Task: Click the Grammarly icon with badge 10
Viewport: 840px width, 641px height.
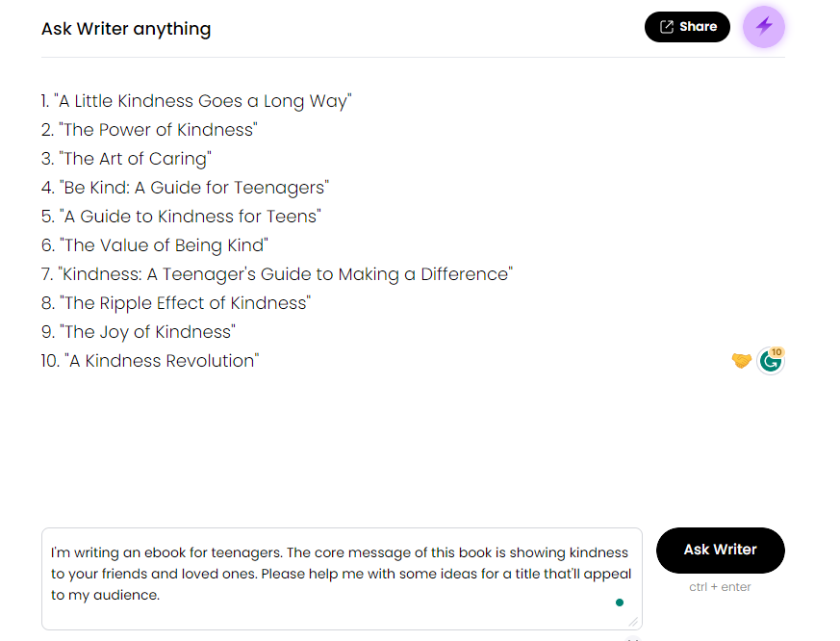Action: point(770,361)
